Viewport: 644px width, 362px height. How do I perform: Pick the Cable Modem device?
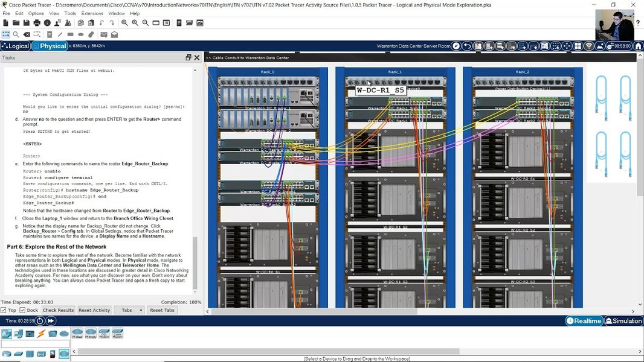(x=117, y=333)
